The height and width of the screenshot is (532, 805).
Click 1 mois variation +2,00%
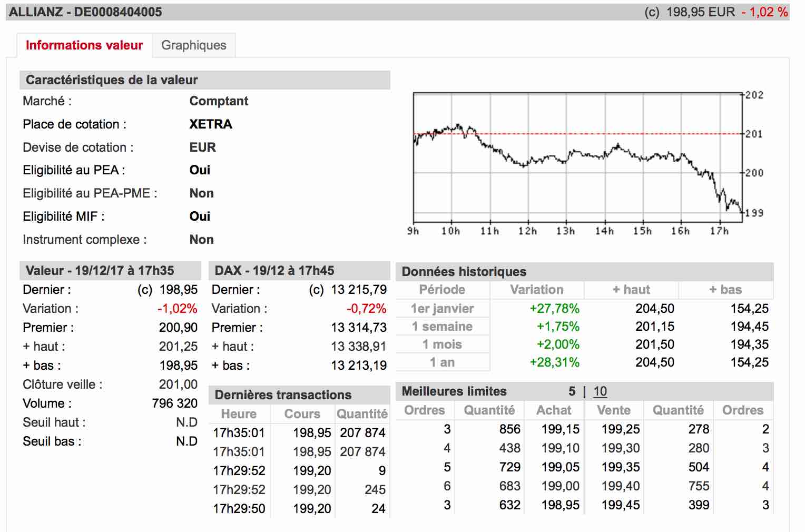coord(558,344)
